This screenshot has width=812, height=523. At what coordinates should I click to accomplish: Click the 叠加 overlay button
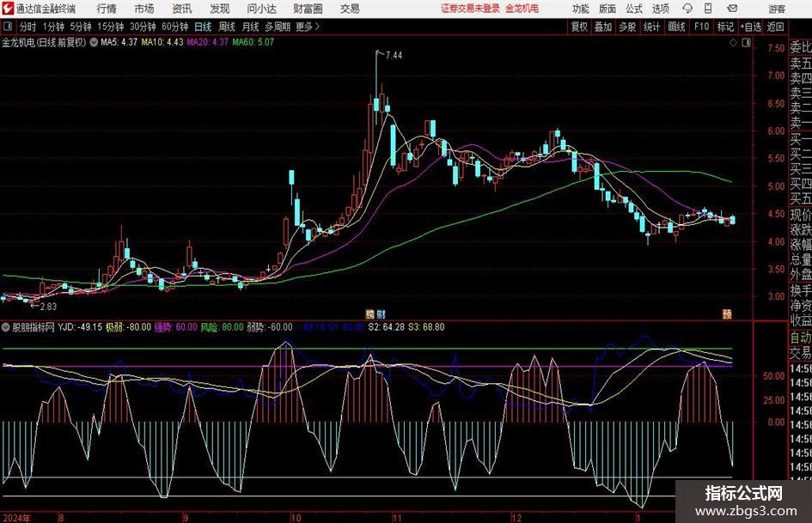603,27
